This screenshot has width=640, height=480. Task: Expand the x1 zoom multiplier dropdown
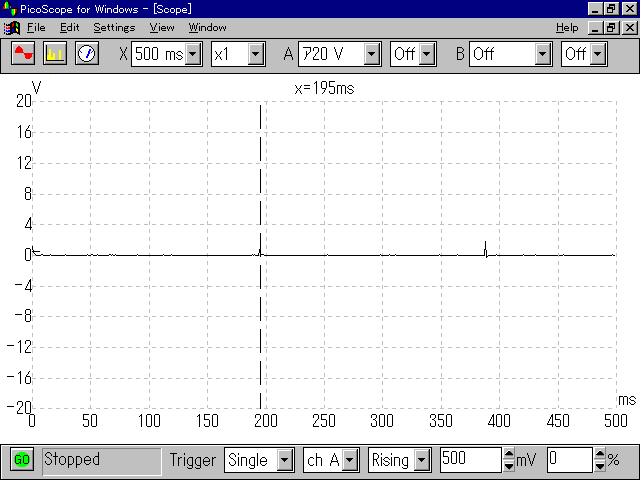point(256,54)
